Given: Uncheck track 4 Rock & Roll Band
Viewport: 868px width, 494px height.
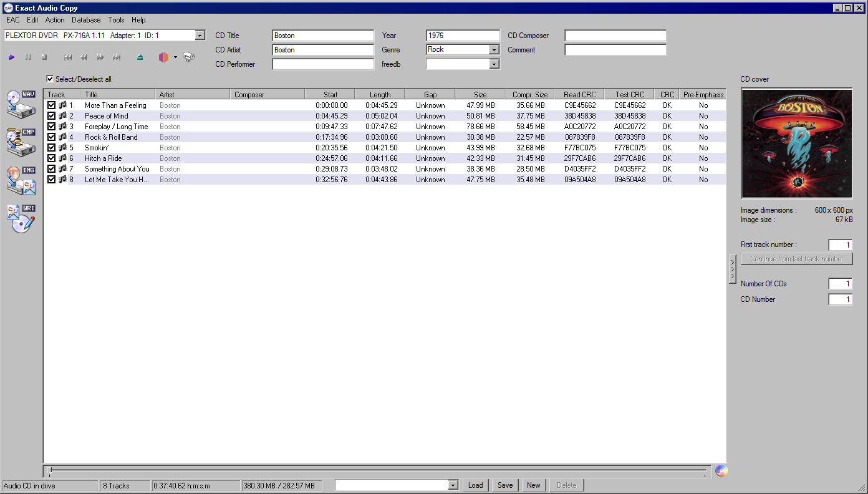Looking at the screenshot, I should pyautogui.click(x=52, y=137).
